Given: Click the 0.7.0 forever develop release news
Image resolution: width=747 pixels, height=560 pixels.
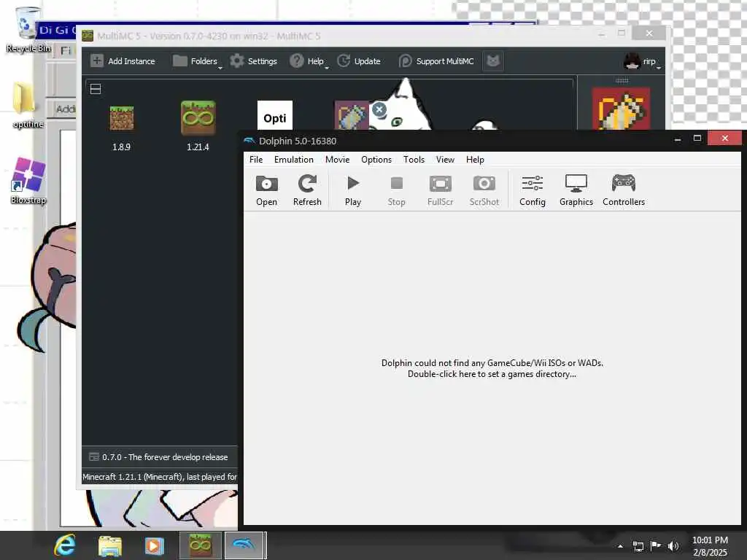Looking at the screenshot, I should tap(158, 457).
